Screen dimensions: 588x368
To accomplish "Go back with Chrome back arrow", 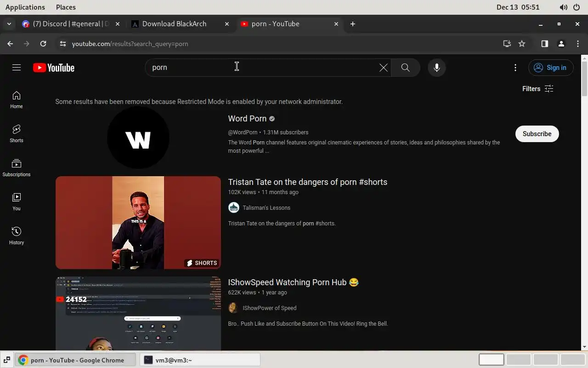I will [10, 44].
